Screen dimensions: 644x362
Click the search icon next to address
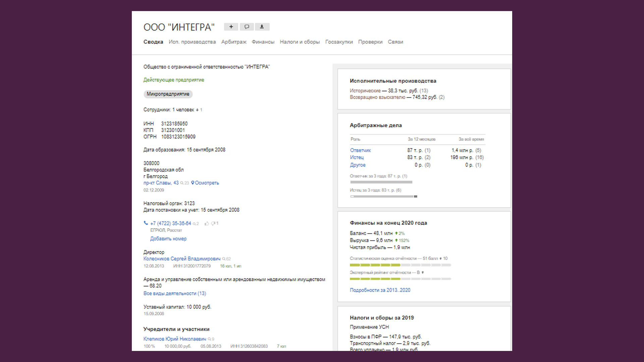point(182,183)
